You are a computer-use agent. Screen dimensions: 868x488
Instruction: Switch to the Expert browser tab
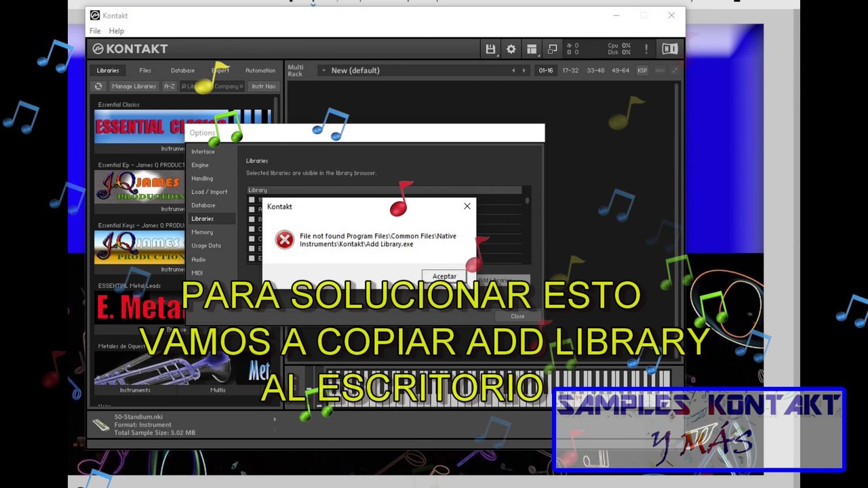(220, 70)
